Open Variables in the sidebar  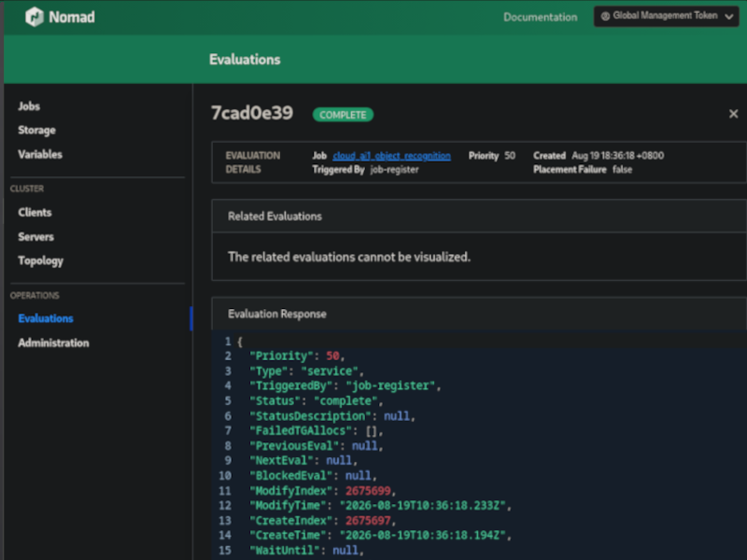40,154
